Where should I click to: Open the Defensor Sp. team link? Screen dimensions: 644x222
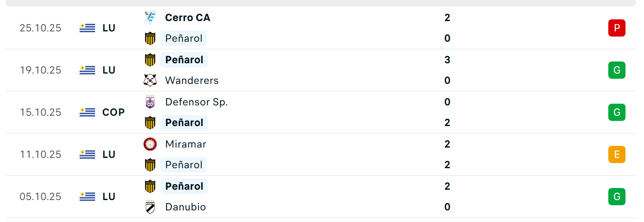pos(197,102)
